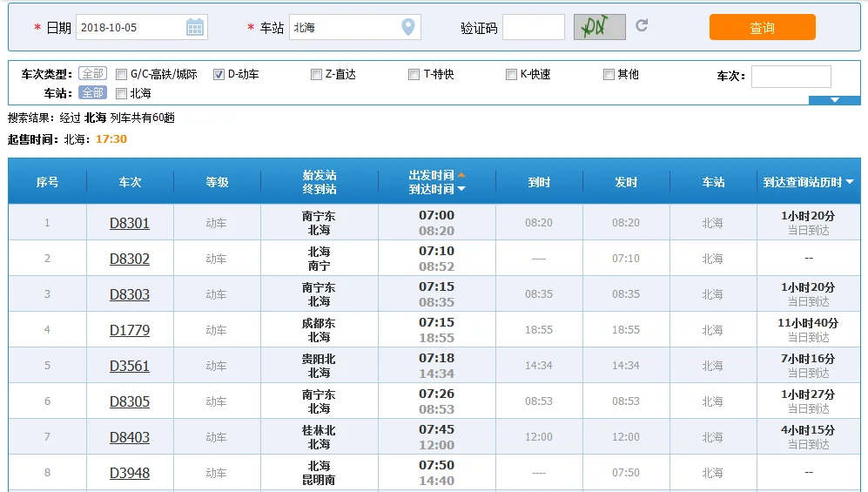This screenshot has width=868, height=492.
Task: Open train D8303 details link
Action: click(130, 294)
